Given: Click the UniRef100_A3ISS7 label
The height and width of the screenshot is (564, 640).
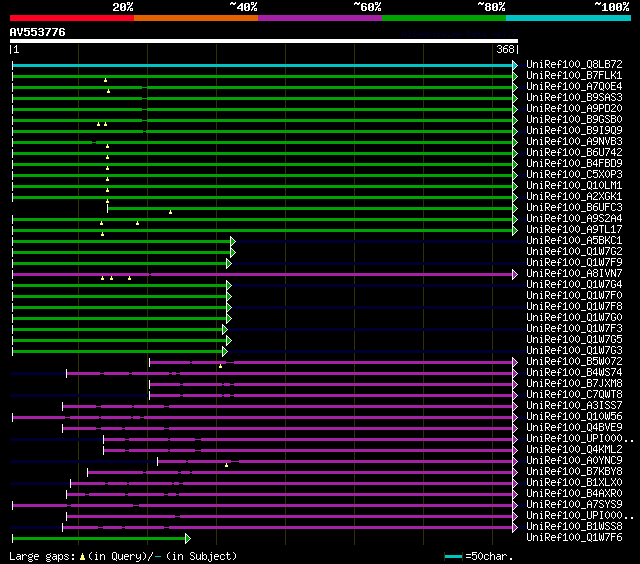Looking at the screenshot, I should coord(574,406).
